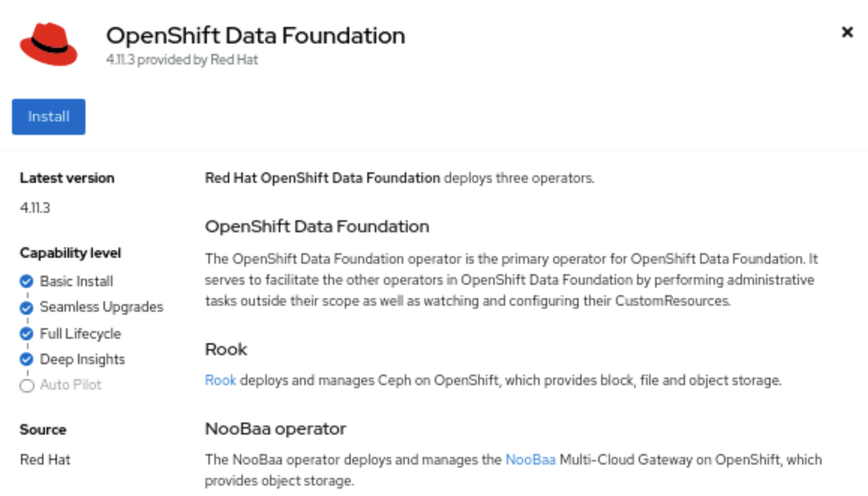This screenshot has height=496, width=868.
Task: Click the NooBaa operator section heading
Action: [276, 429]
